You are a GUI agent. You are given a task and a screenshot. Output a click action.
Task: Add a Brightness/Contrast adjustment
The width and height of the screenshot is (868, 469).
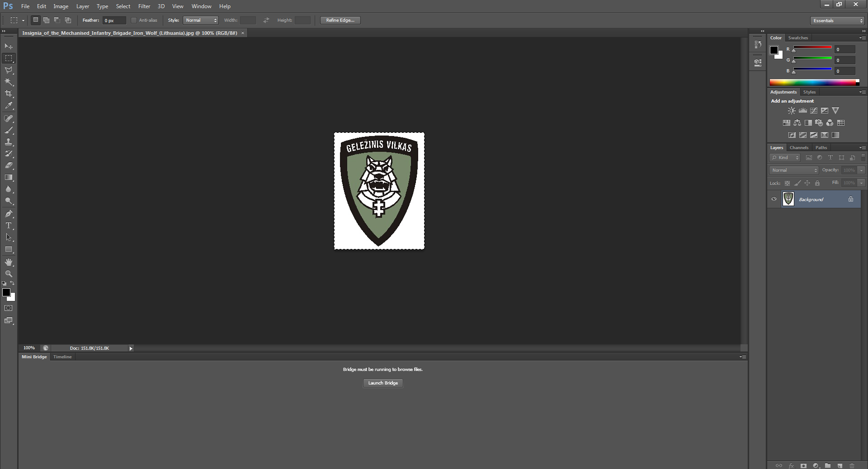pyautogui.click(x=792, y=111)
